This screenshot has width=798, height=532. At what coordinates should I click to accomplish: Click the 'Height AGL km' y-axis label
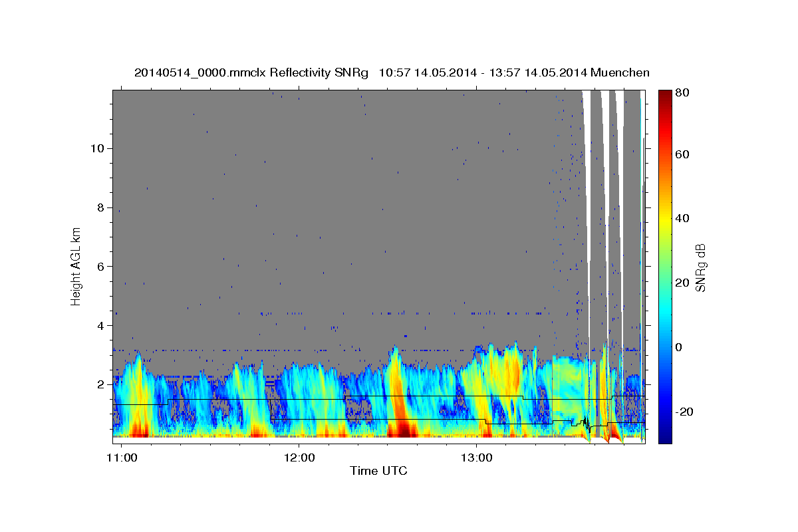coord(76,266)
